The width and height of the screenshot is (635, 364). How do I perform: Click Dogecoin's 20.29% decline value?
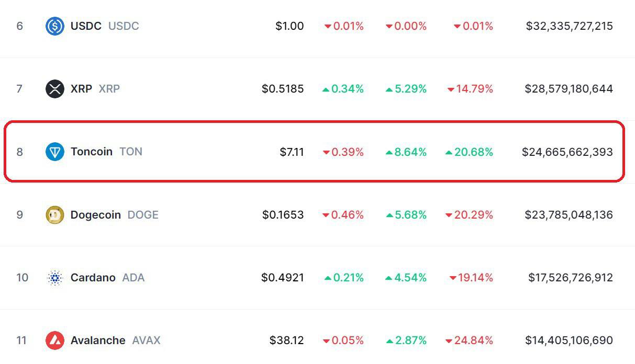(x=469, y=215)
